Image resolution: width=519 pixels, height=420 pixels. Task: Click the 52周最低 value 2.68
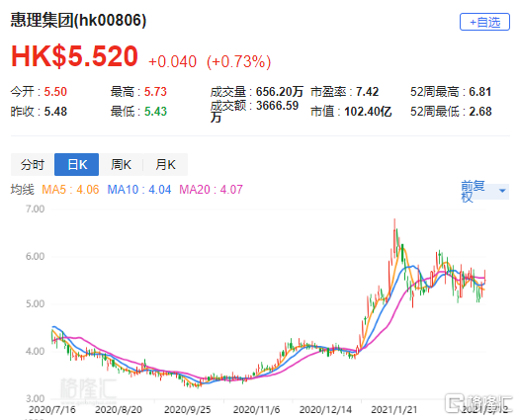click(479, 112)
